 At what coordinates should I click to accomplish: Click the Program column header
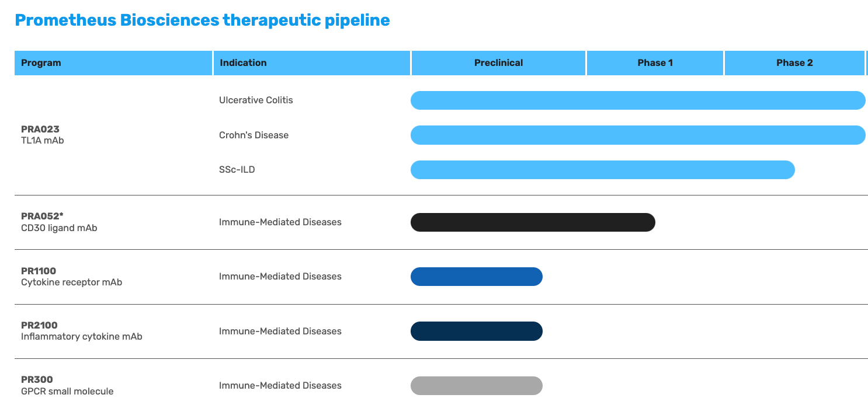[113, 63]
